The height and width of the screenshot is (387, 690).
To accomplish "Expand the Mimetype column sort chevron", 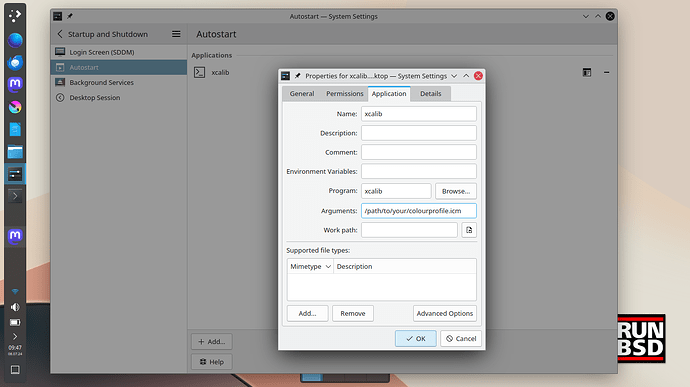I will pyautogui.click(x=328, y=266).
